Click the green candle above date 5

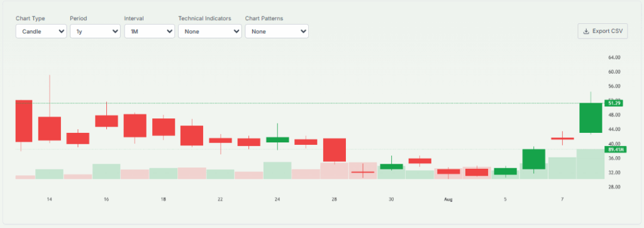[x=505, y=171]
